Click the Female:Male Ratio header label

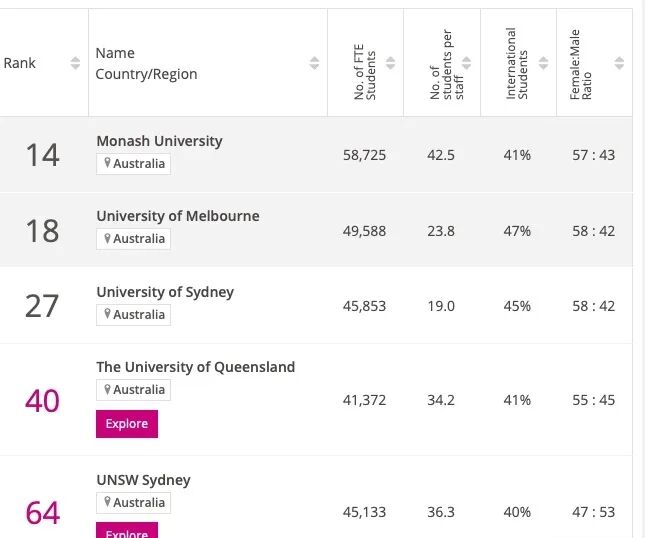(581, 65)
